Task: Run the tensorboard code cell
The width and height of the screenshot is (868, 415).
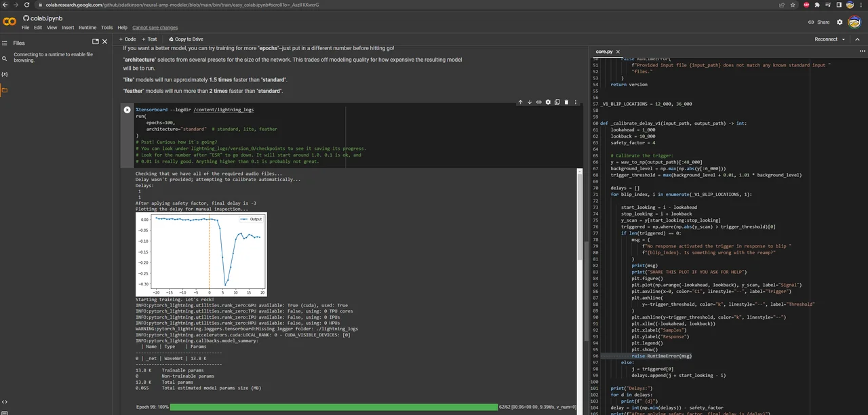Action: [127, 110]
